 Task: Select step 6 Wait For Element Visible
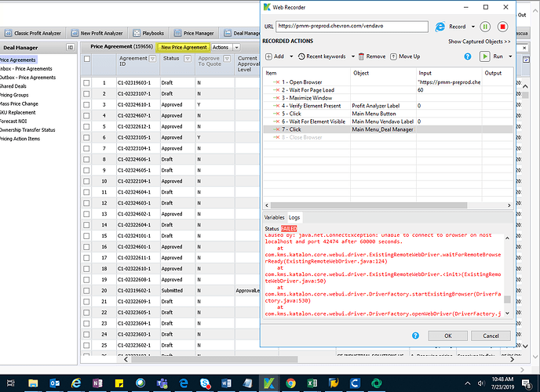[388, 122]
